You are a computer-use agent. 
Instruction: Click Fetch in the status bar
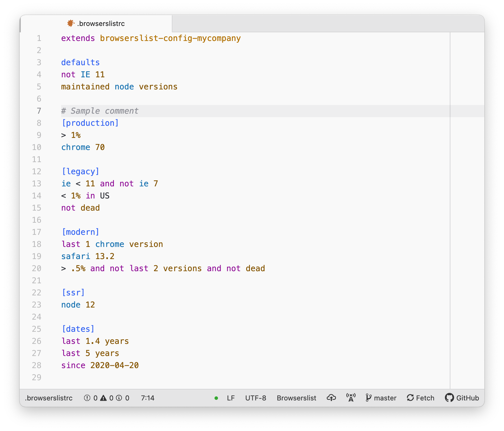point(421,398)
